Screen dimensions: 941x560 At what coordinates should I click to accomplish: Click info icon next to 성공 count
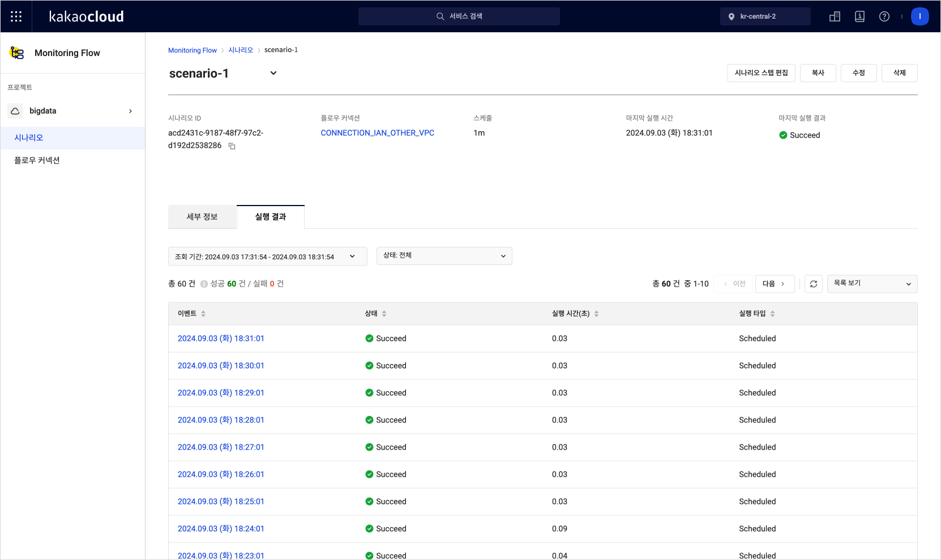[204, 284]
